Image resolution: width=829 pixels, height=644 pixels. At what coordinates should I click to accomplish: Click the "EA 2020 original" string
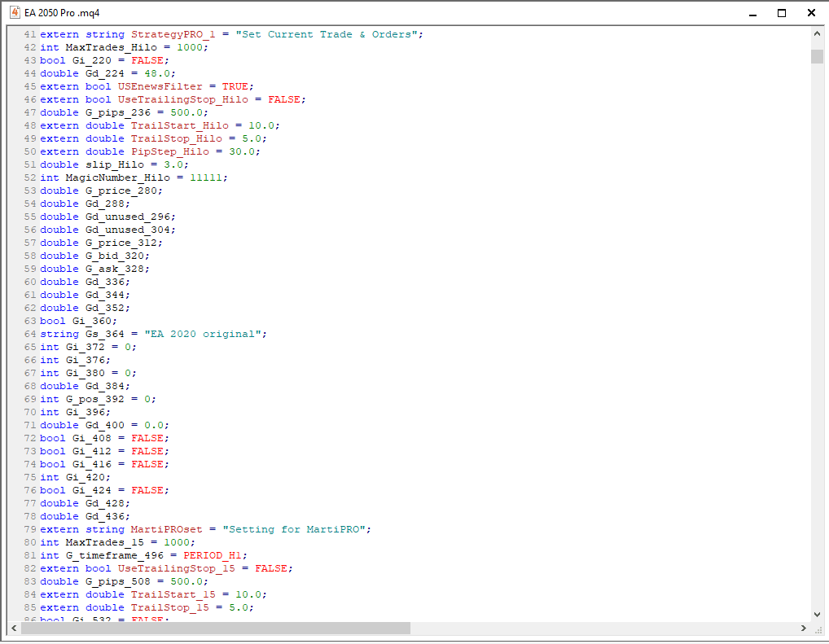click(203, 334)
